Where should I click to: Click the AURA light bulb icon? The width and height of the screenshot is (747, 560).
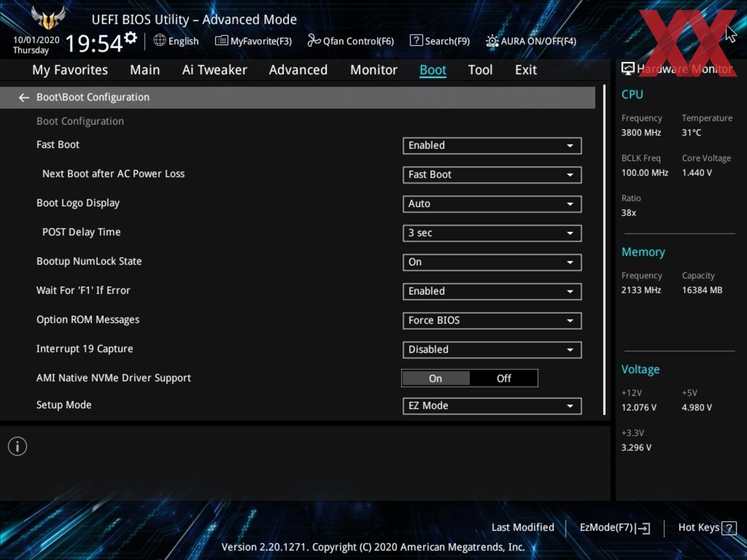coord(492,41)
